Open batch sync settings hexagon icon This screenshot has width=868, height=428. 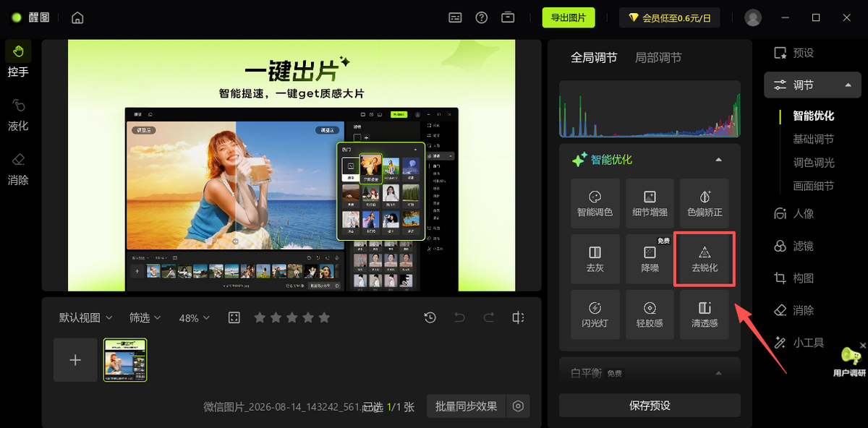(518, 406)
